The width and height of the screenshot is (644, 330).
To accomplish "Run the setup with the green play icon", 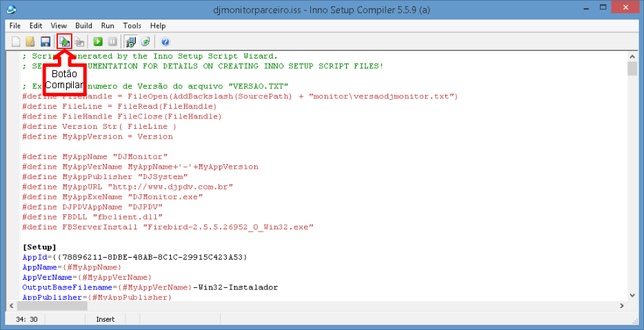I will click(x=99, y=42).
